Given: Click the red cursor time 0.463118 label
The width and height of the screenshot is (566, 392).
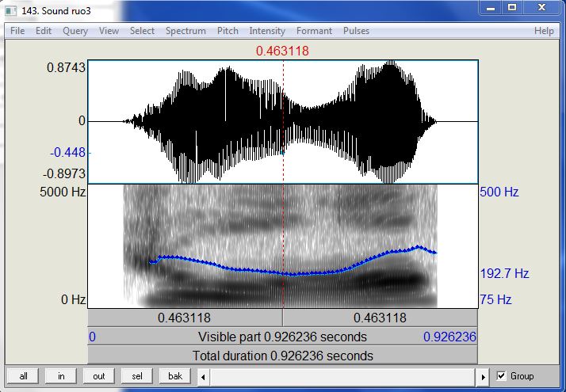Looking at the screenshot, I should (x=282, y=51).
